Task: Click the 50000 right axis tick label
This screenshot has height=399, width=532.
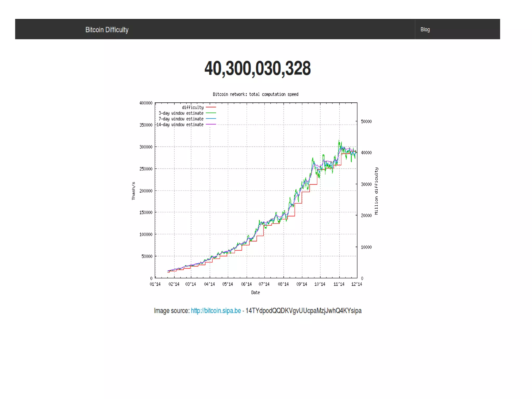Action: pos(366,121)
